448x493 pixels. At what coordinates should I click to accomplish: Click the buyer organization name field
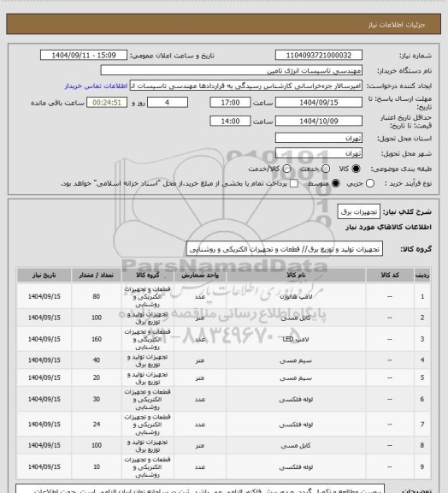pyautogui.click(x=231, y=70)
